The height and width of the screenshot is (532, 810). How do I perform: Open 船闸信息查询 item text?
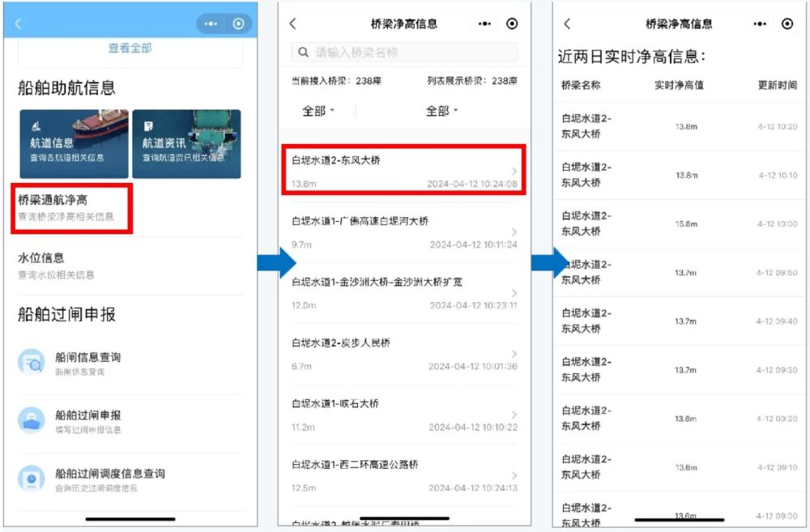pos(87,357)
